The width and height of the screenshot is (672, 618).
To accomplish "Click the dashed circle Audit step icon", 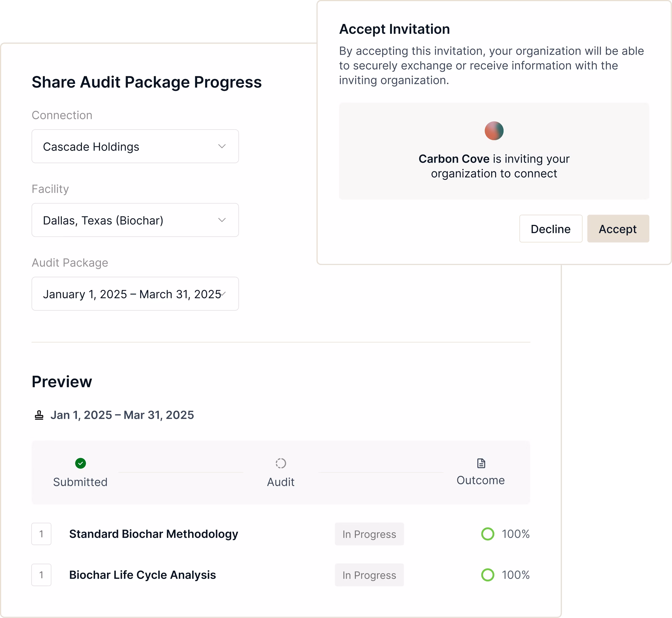I will pos(281,463).
